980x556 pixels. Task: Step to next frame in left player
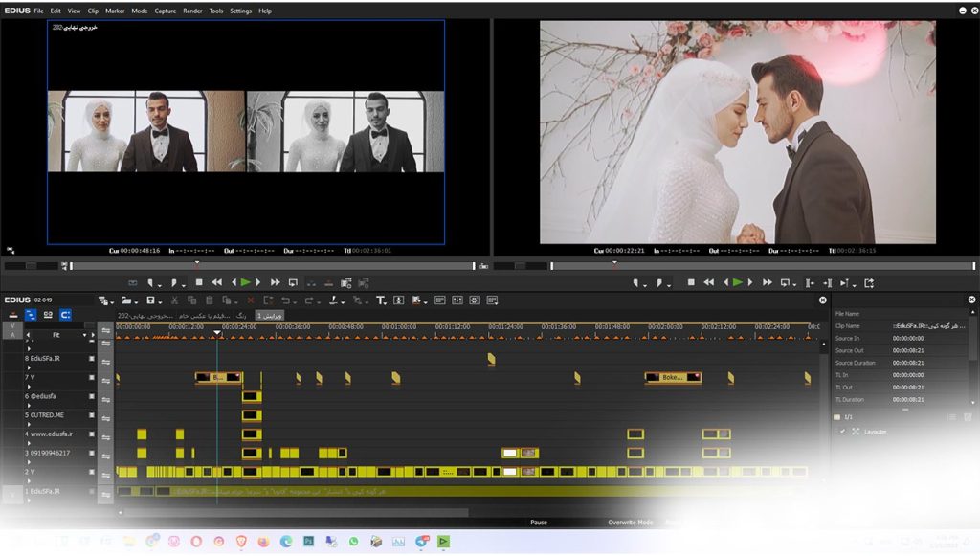pyautogui.click(x=258, y=282)
